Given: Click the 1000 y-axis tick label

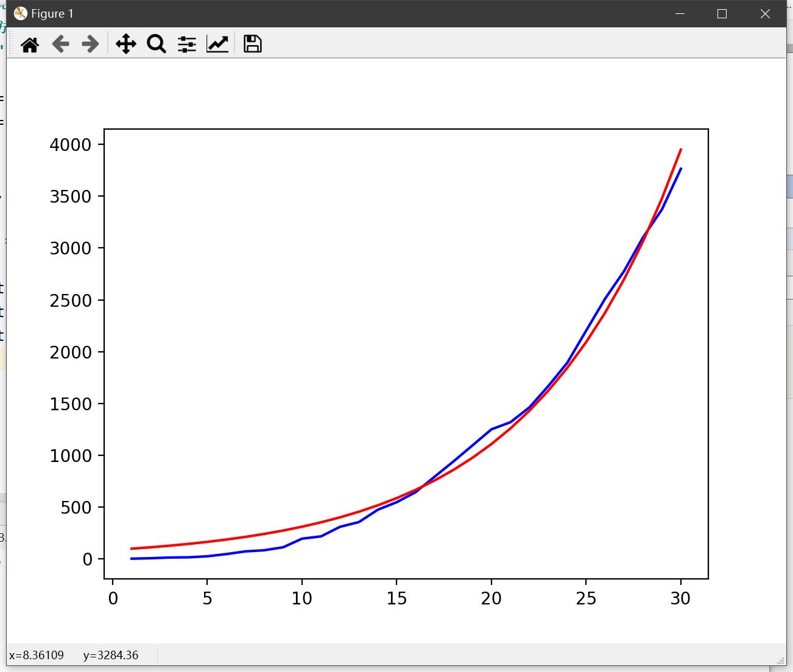Looking at the screenshot, I should coord(70,456).
